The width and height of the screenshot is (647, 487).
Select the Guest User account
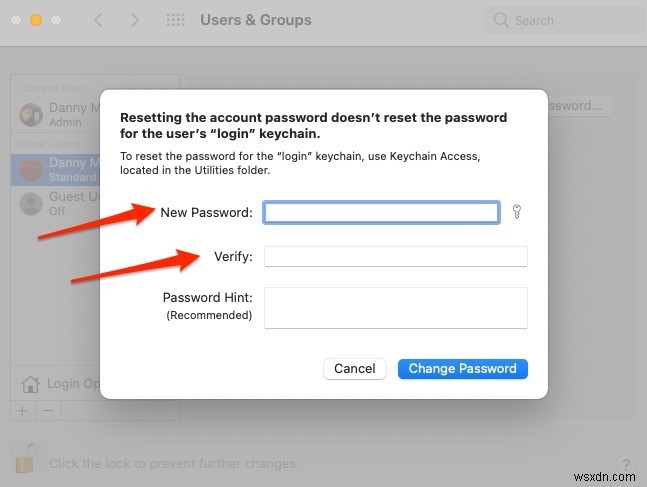(59, 203)
